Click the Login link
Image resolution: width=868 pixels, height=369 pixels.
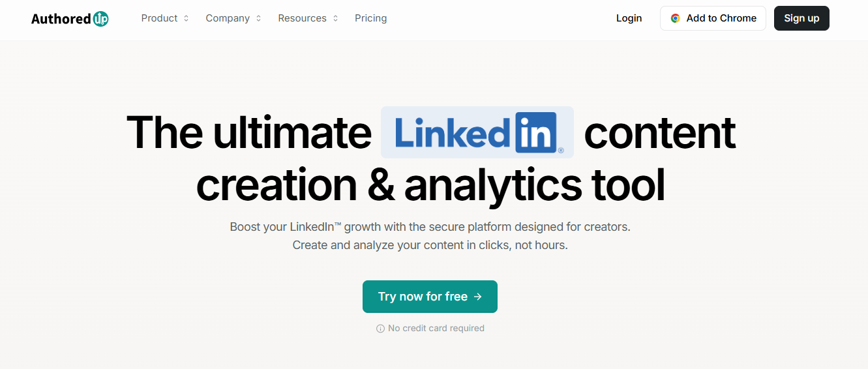[x=629, y=18]
